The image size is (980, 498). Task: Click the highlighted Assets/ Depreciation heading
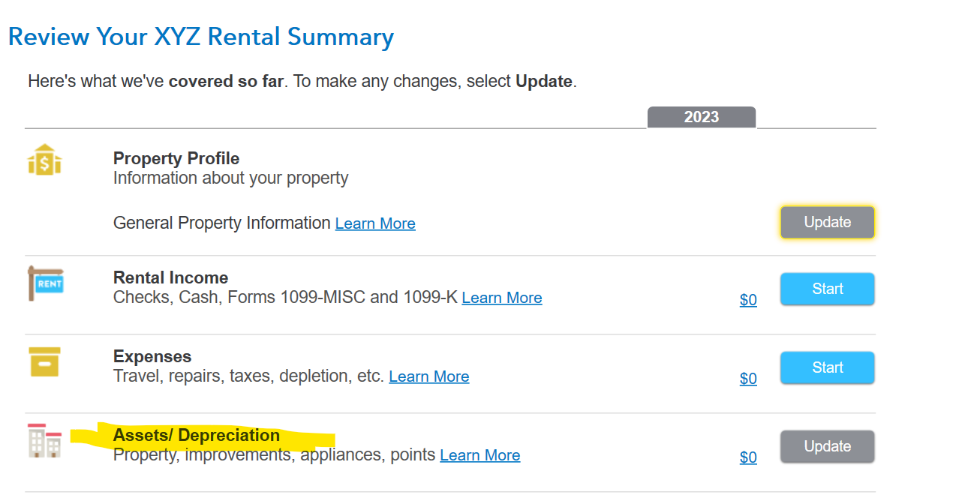196,435
